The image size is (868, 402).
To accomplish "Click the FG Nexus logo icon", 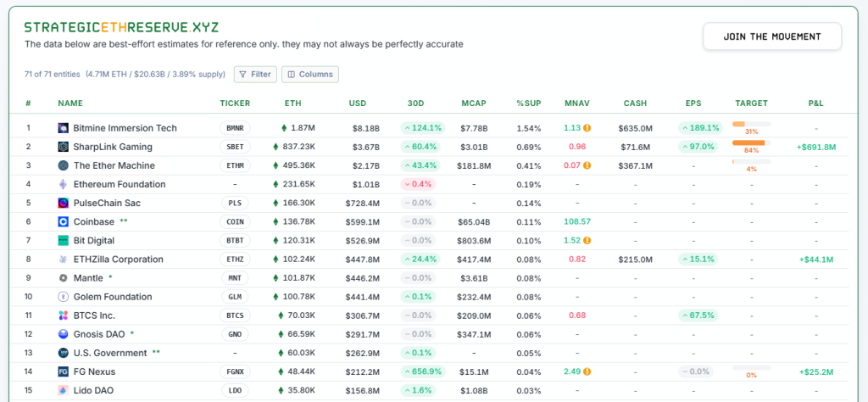I will (x=63, y=371).
